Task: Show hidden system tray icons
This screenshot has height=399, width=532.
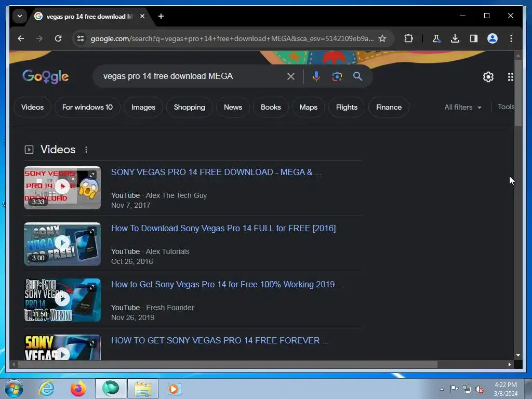Action: pyautogui.click(x=442, y=389)
